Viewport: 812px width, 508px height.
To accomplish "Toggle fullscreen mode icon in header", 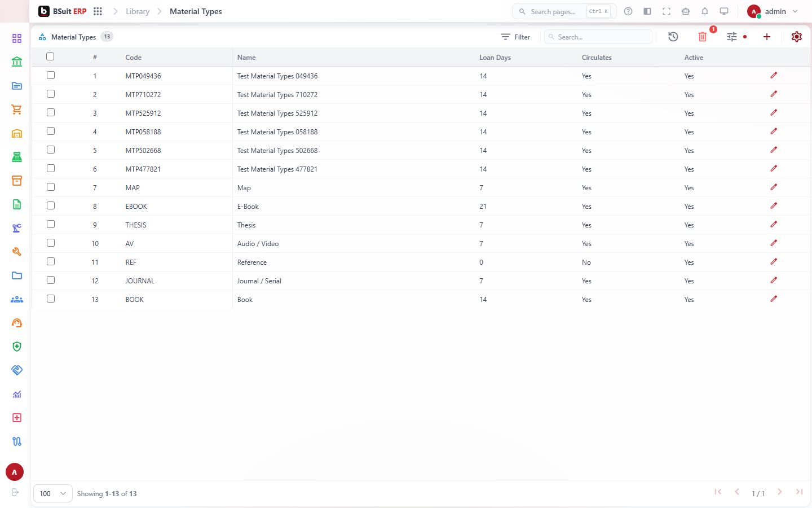I will coord(667,11).
